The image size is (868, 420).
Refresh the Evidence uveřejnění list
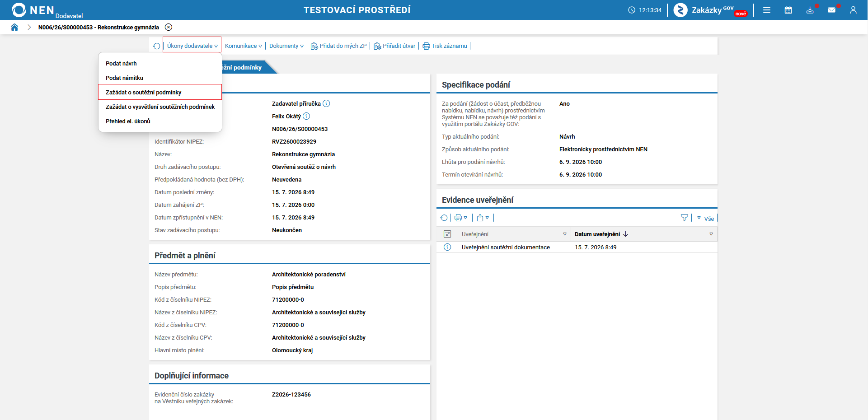[x=444, y=218]
